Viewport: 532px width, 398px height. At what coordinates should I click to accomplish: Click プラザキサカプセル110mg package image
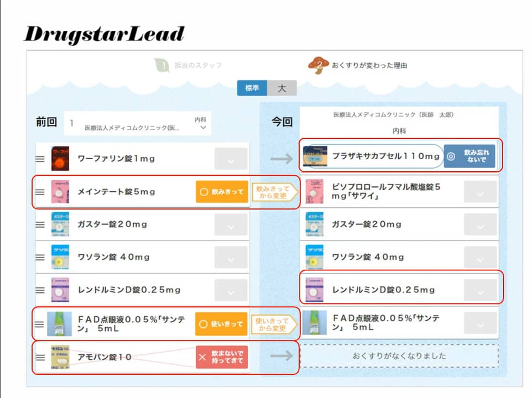tap(315, 156)
